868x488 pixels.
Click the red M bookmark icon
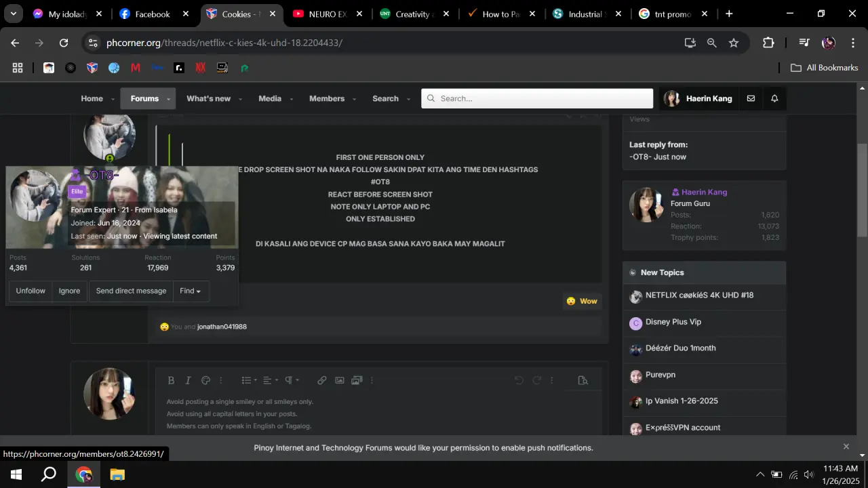pyautogui.click(x=136, y=68)
